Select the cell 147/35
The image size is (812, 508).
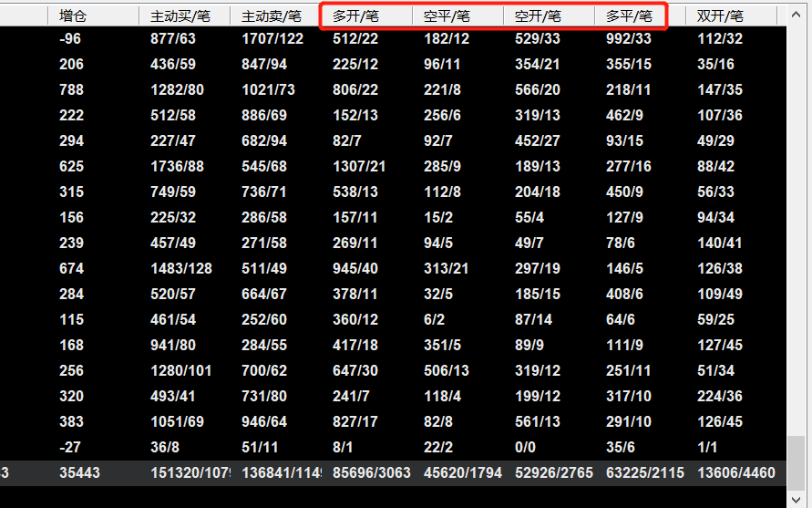click(x=720, y=89)
